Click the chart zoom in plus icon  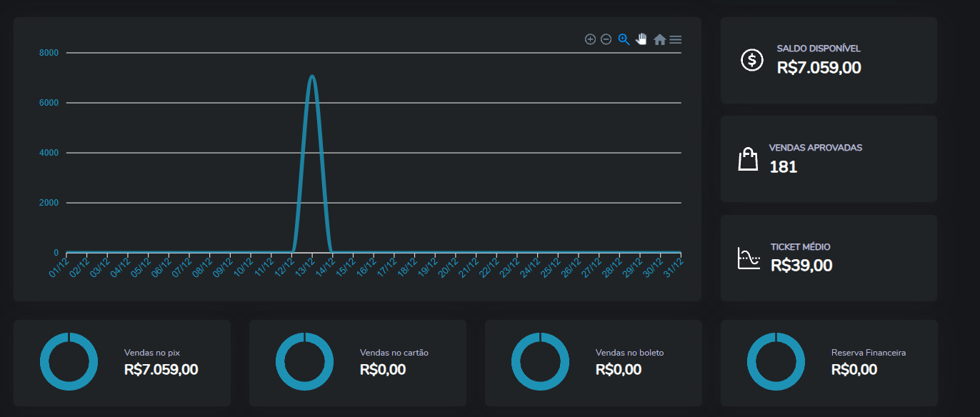(x=590, y=39)
